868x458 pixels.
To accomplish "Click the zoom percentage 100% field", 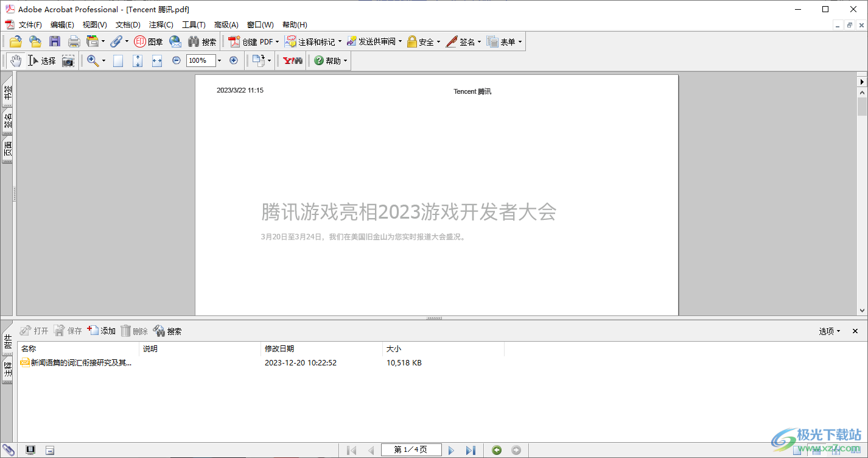I will pyautogui.click(x=201, y=60).
